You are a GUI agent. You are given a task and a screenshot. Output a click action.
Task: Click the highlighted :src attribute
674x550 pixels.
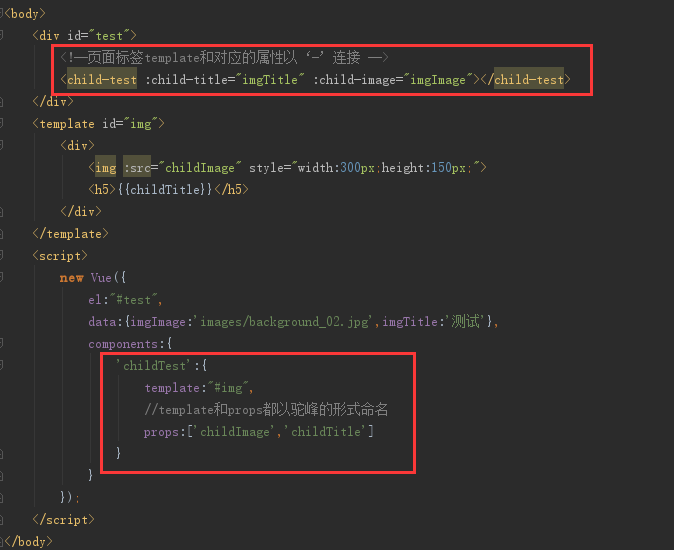tap(137, 168)
